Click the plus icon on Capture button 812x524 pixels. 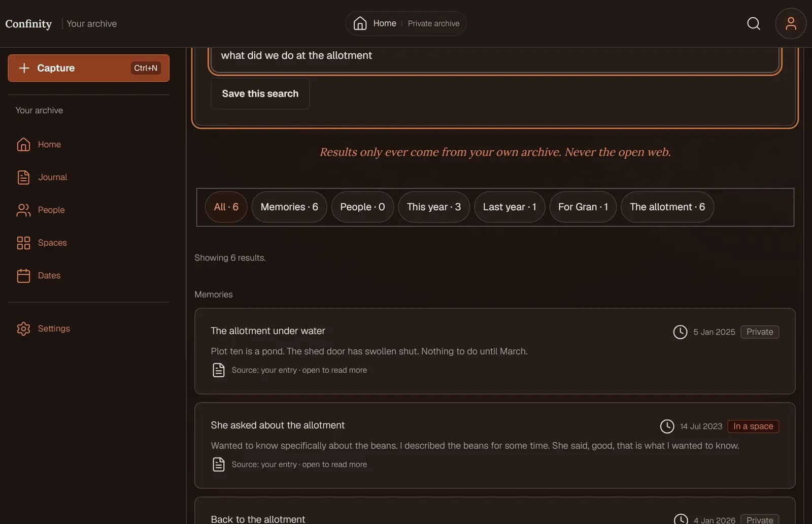pyautogui.click(x=24, y=68)
